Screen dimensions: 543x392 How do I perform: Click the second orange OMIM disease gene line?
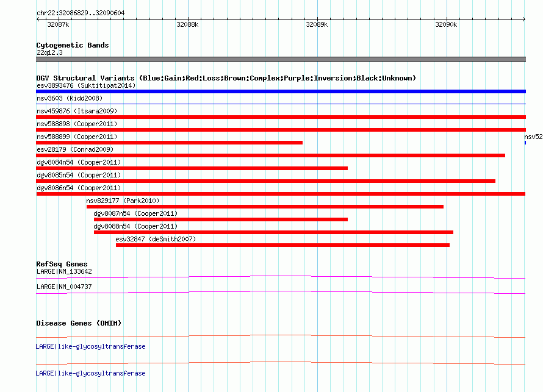[x=281, y=363]
